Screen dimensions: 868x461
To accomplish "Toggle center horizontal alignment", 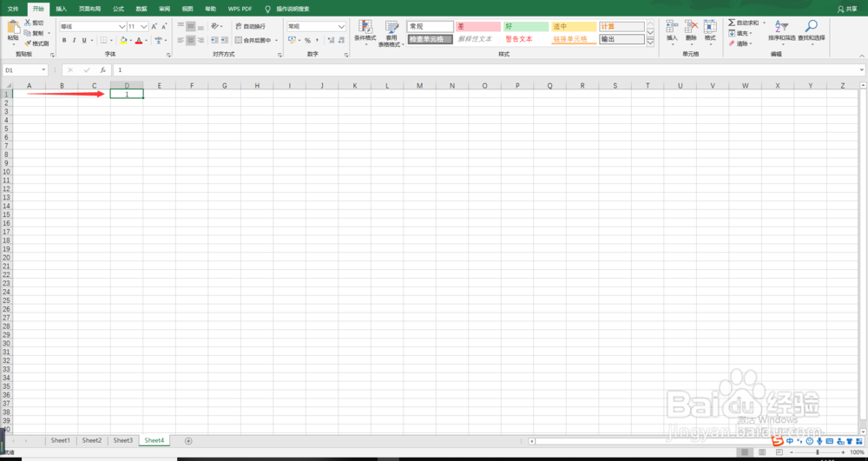I will pyautogui.click(x=190, y=40).
